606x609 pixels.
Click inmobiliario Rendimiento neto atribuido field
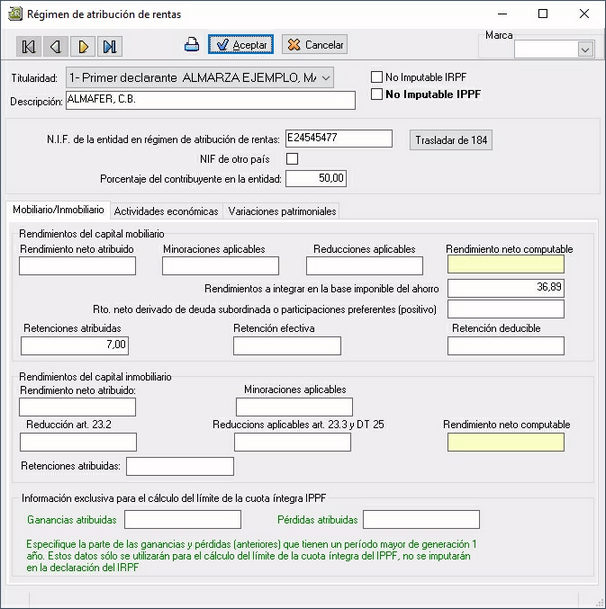click(x=77, y=407)
